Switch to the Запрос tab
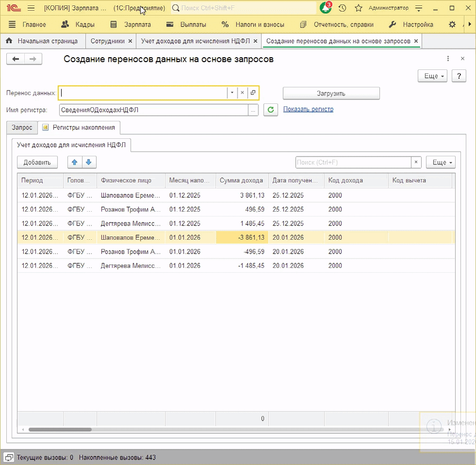Screen dimensions: 476x465 (22, 128)
